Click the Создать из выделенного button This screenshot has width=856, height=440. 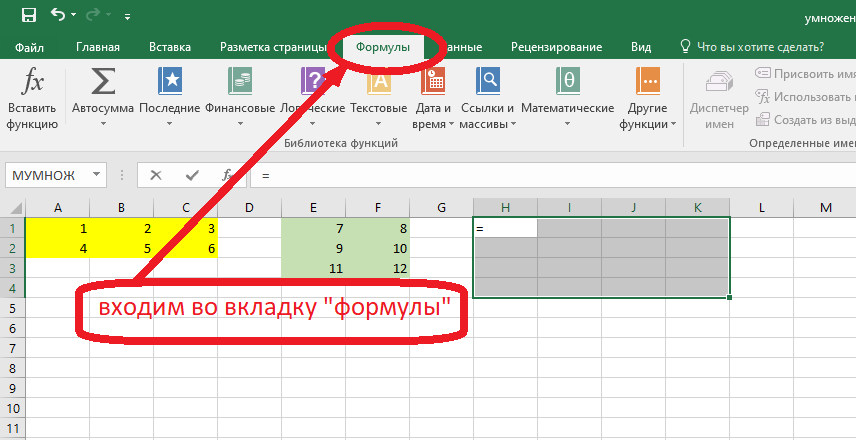tap(805, 120)
